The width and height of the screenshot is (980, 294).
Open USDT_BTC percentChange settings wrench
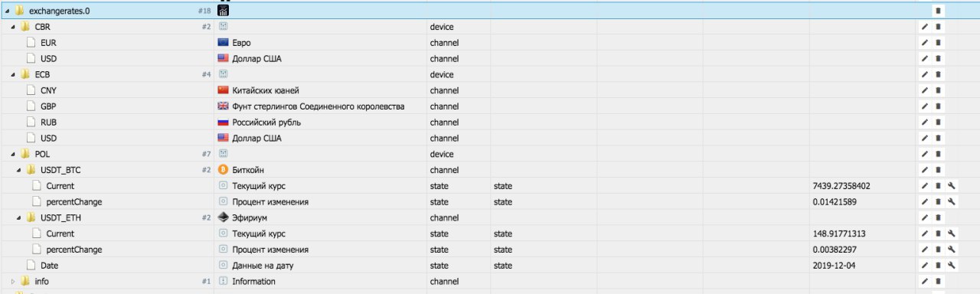[951, 202]
